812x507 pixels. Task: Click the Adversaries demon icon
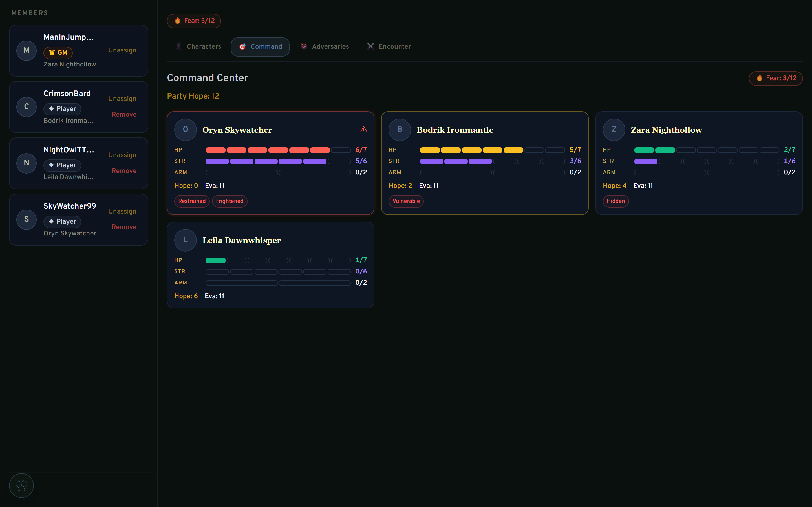pos(304,46)
